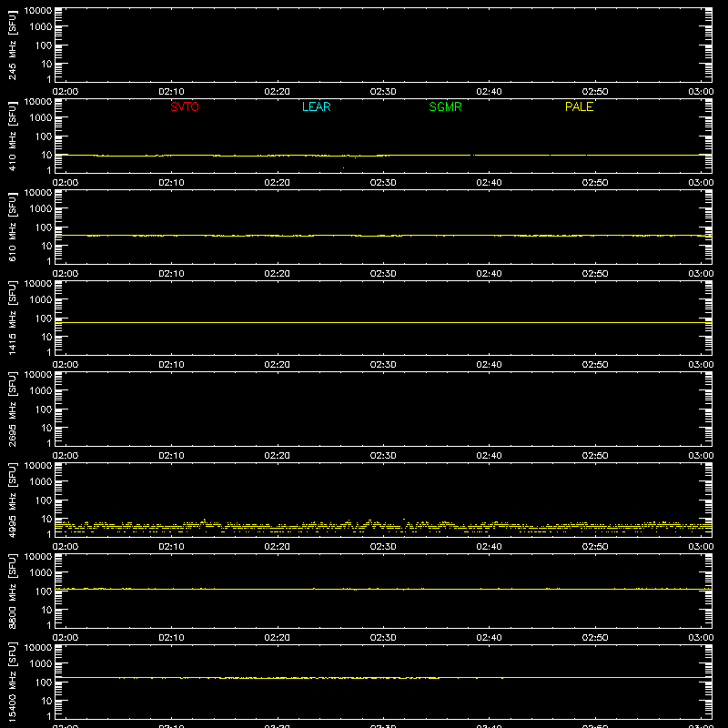Click the 02:50 time label under the 2695 MHz plot
This screenshot has height=728, width=728.
pos(595,456)
